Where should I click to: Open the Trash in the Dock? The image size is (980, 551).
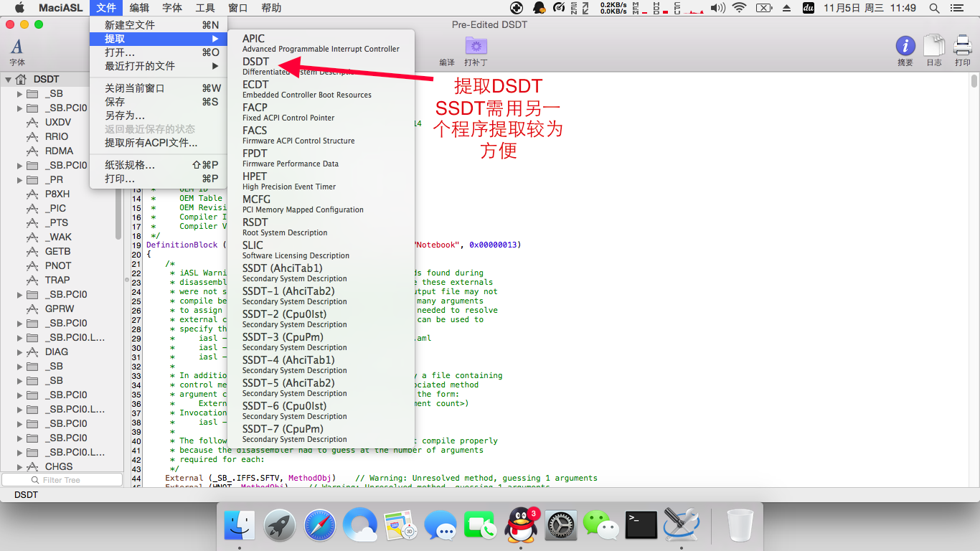point(740,525)
